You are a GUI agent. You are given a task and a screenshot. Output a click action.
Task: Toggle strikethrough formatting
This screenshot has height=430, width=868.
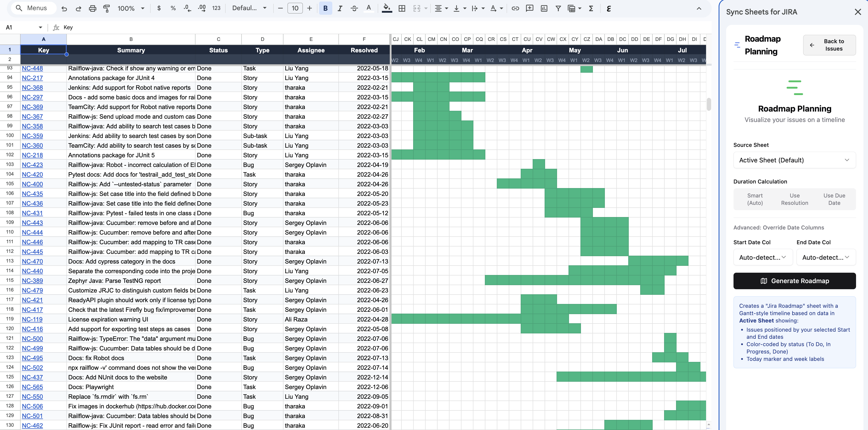354,8
